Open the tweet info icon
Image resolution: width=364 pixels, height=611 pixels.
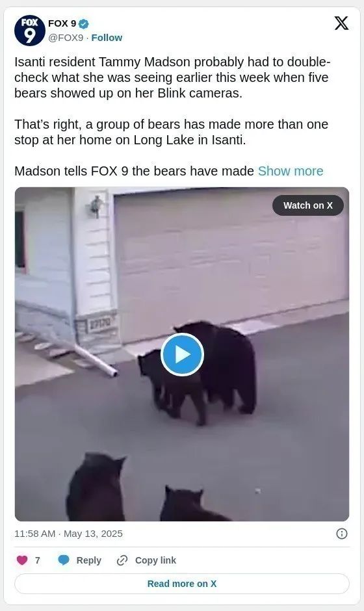click(x=342, y=534)
